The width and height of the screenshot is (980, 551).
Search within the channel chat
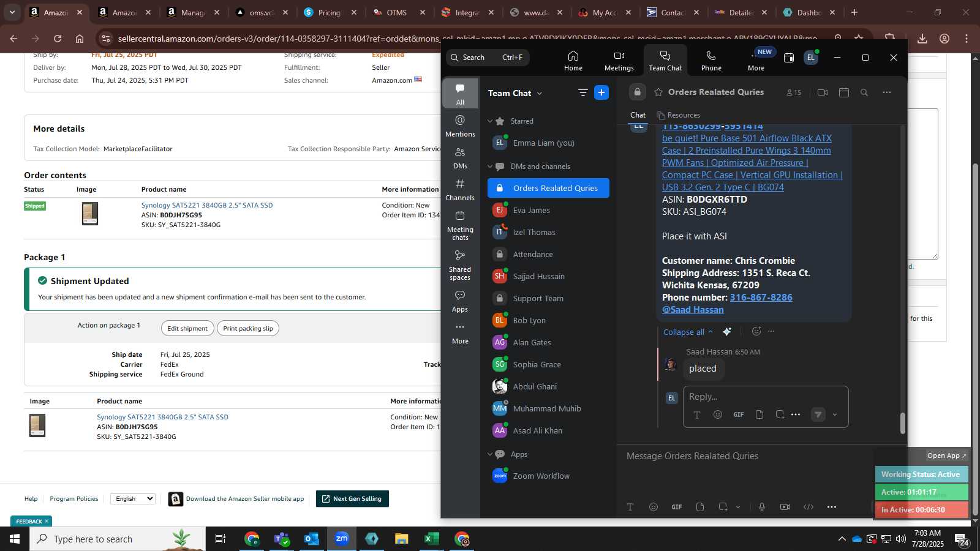(864, 92)
